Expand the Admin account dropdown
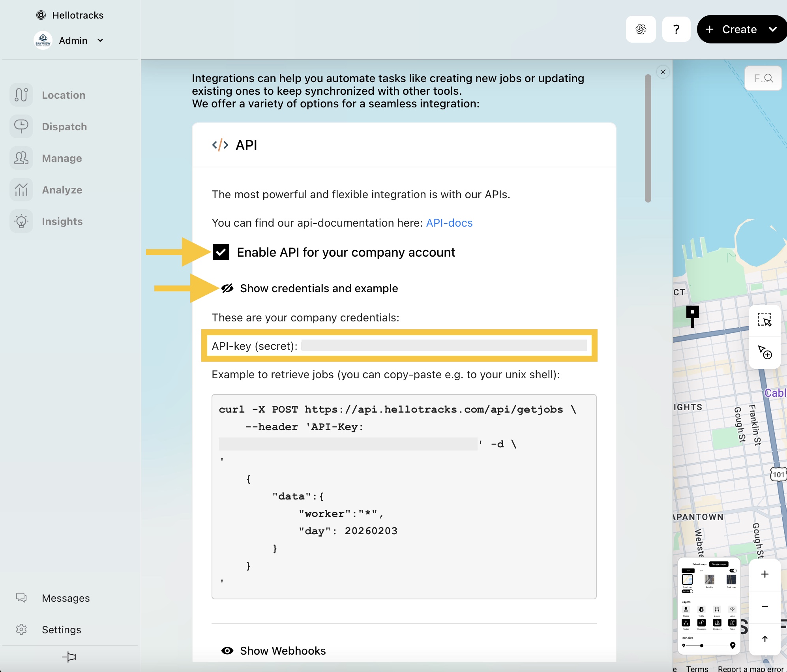Viewport: 787px width, 672px height. pyautogui.click(x=100, y=40)
